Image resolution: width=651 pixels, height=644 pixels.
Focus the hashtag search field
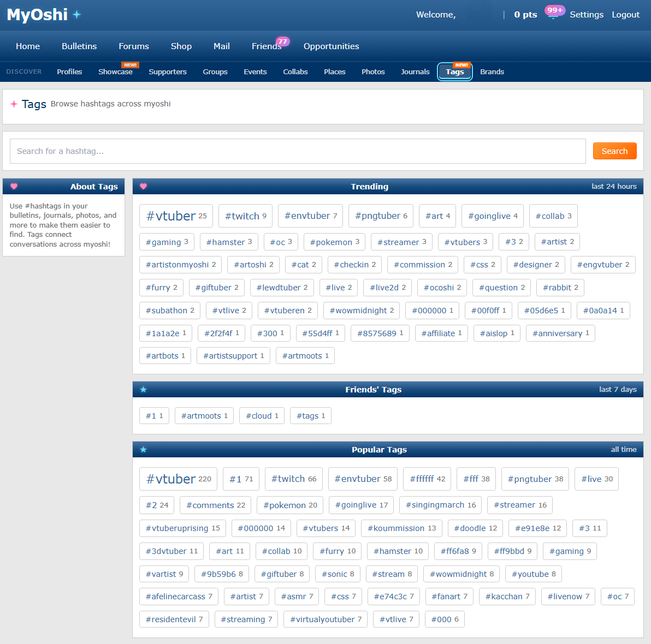tap(298, 151)
